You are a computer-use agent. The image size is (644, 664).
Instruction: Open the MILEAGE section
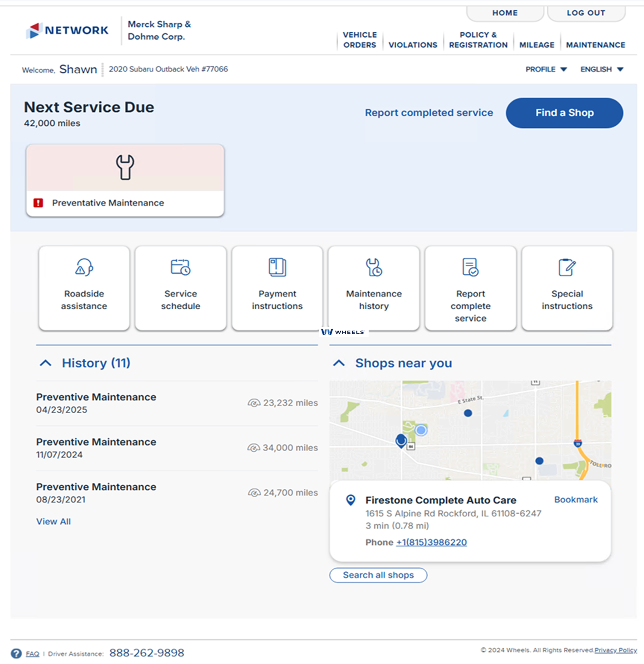537,44
